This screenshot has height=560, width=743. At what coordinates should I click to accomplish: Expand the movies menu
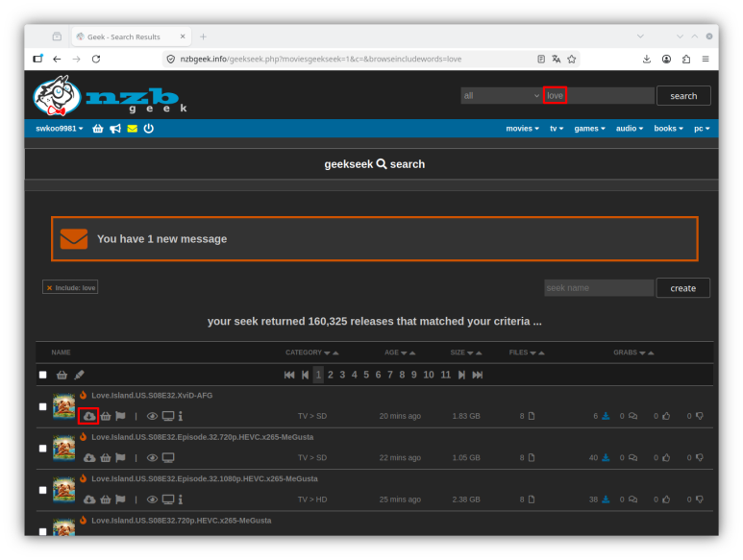tap(522, 129)
